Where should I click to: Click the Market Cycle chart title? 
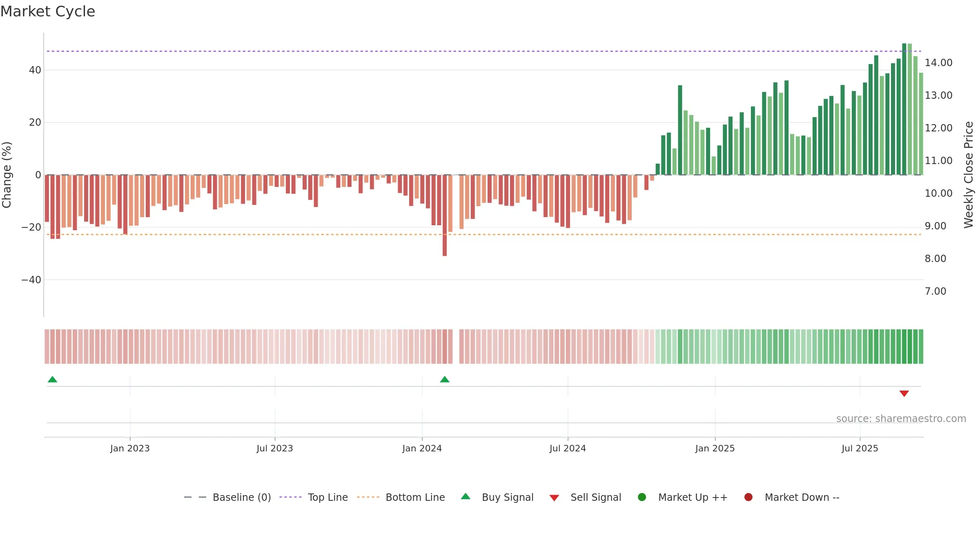(48, 11)
